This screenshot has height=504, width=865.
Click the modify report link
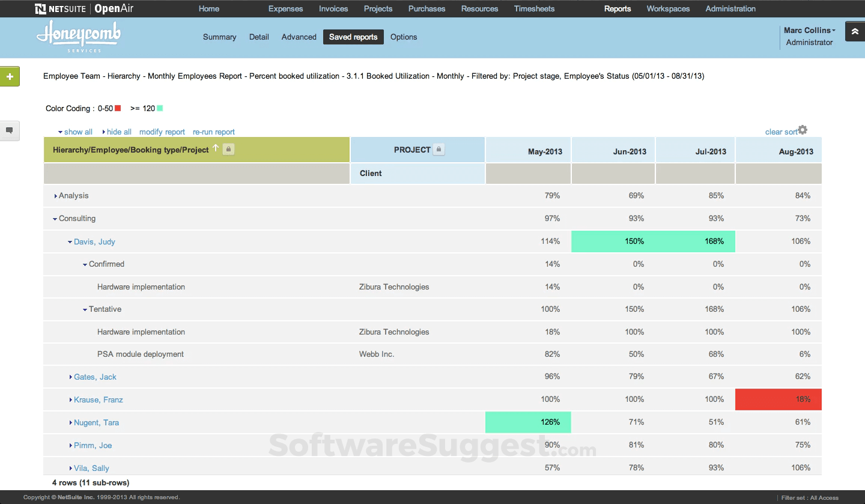coord(162,132)
